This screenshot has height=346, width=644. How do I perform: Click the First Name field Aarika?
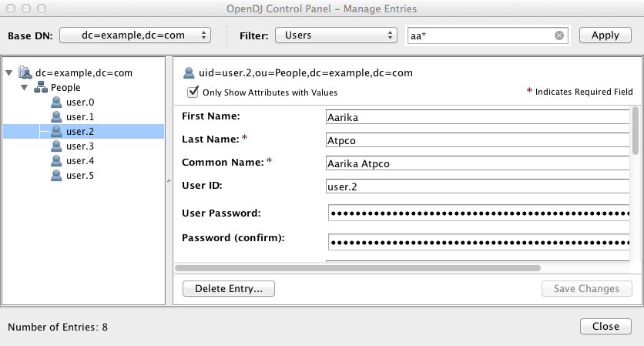click(478, 117)
